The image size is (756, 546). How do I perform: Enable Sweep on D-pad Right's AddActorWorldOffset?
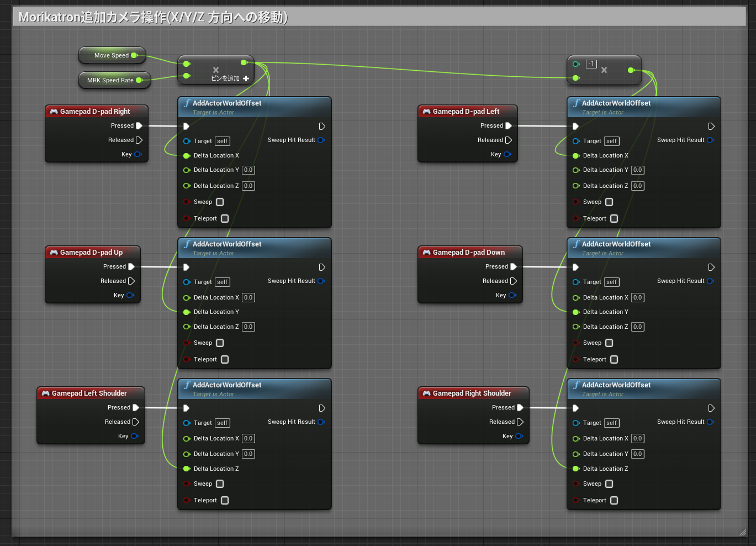(x=220, y=202)
